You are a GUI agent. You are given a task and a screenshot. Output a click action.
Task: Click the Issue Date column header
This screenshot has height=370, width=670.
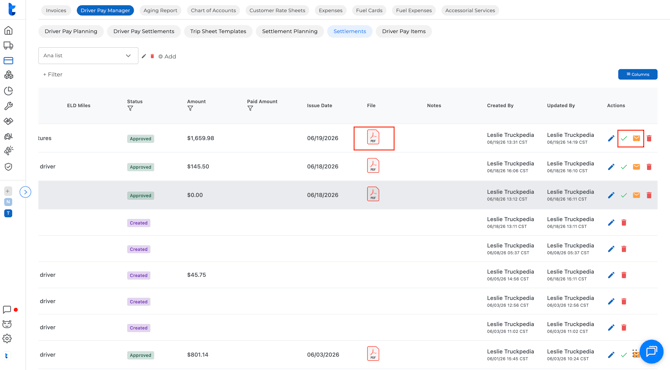point(319,106)
